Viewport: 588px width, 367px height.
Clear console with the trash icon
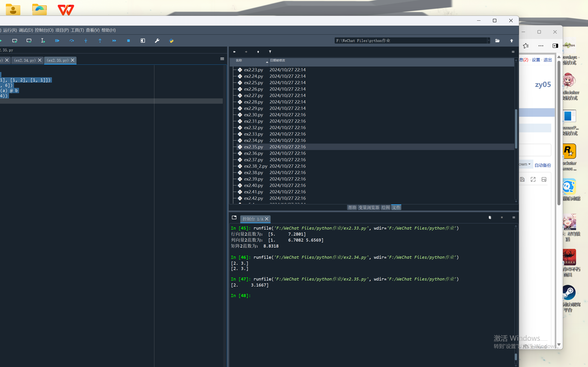[x=490, y=217]
